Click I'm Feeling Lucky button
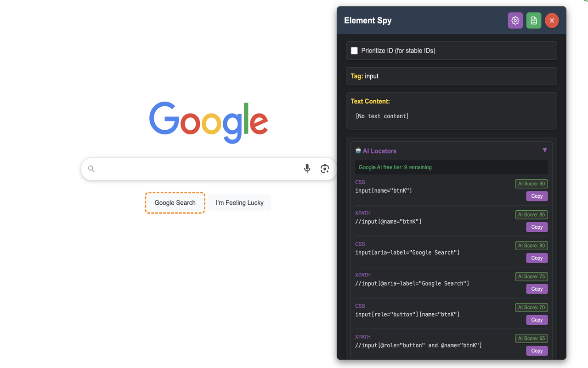 [240, 203]
